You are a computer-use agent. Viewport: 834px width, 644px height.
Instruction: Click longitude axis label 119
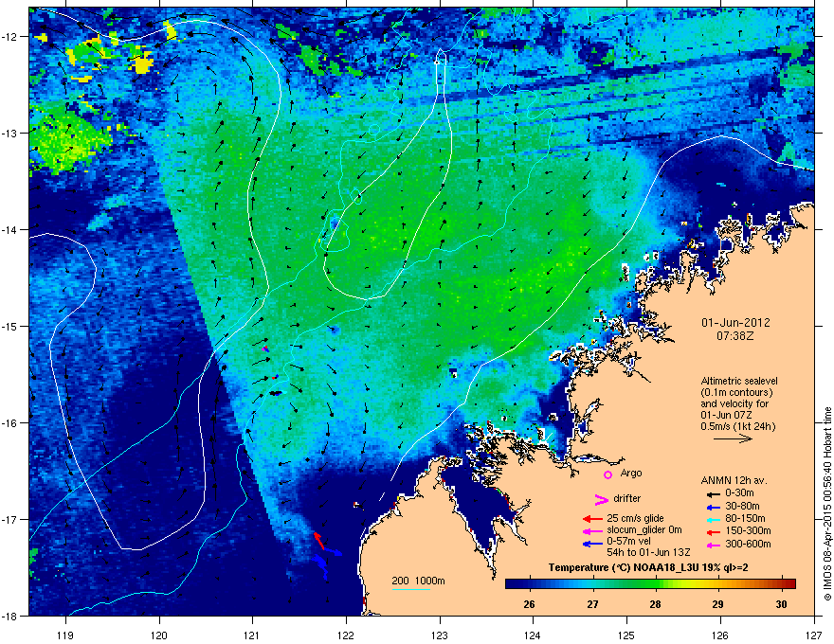coord(65,635)
